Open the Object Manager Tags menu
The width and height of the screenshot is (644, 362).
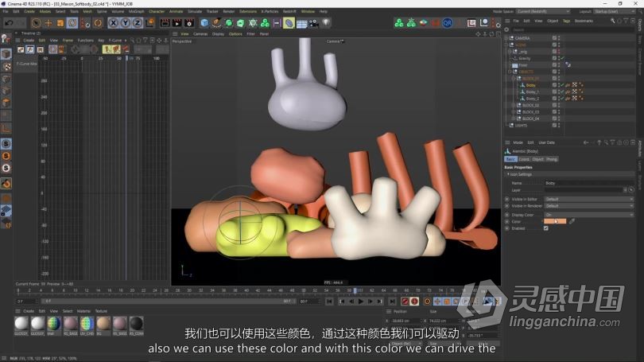point(566,21)
